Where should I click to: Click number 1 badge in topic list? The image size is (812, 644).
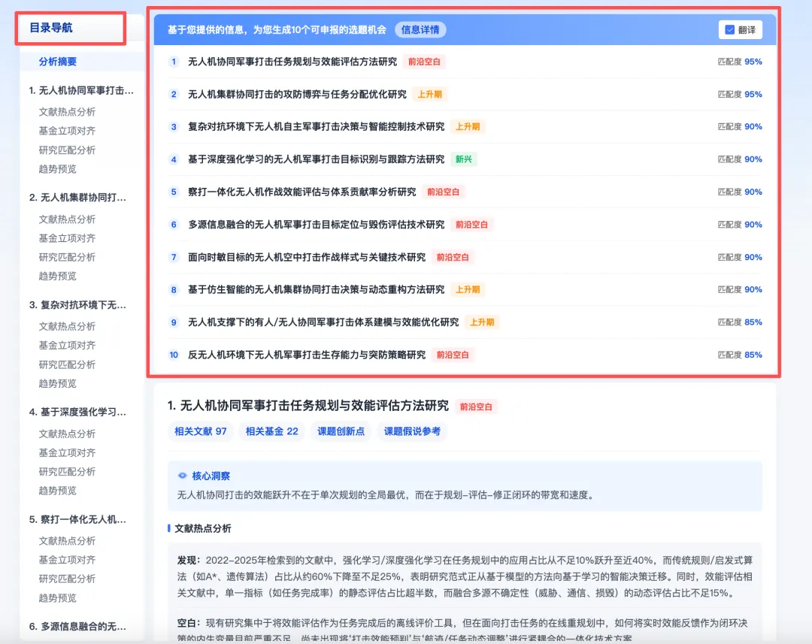(174, 62)
